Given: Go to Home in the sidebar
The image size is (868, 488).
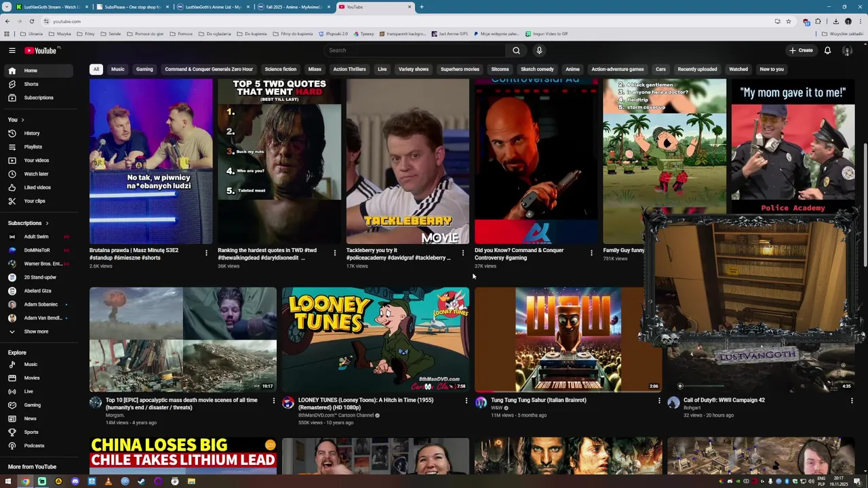Looking at the screenshot, I should tap(39, 70).
